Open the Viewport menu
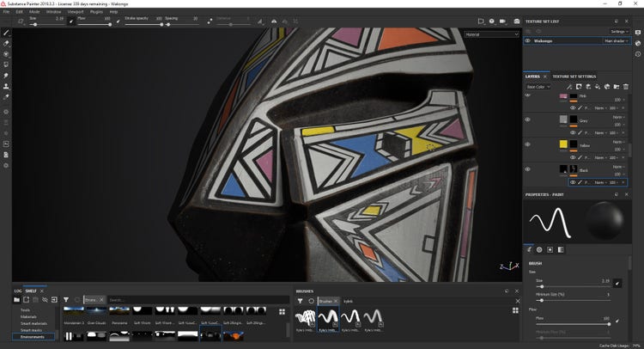The image size is (644, 349). [76, 12]
